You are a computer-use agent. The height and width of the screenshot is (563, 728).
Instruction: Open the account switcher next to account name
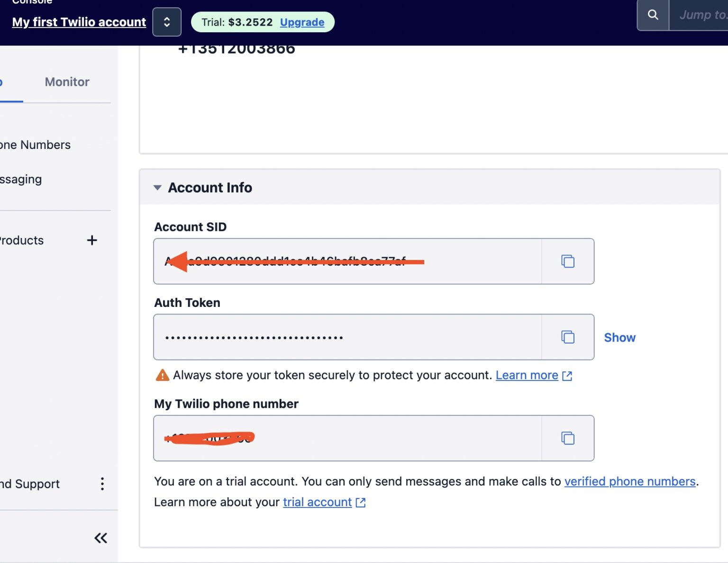[167, 22]
